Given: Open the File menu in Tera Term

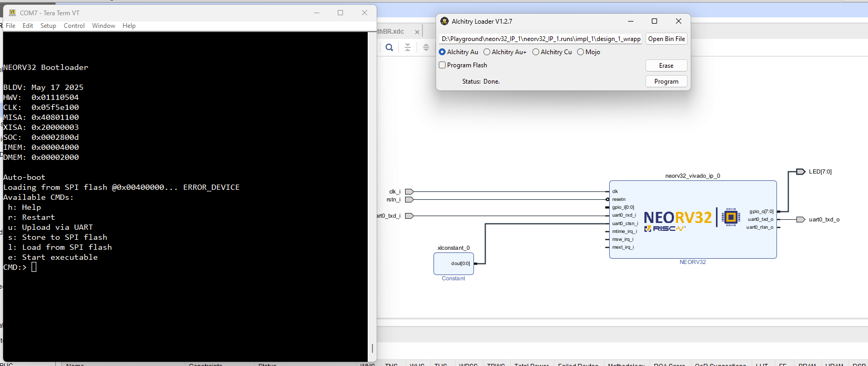Looking at the screenshot, I should [x=11, y=26].
